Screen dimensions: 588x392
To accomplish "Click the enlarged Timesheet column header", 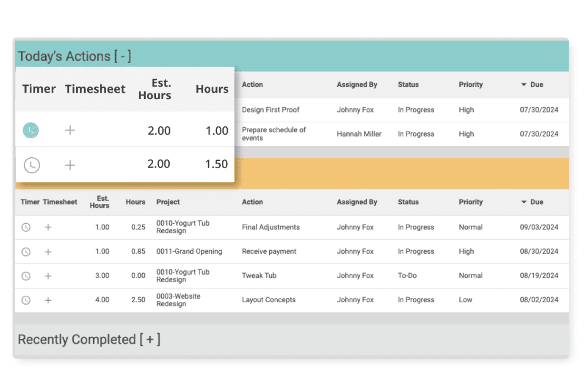I will click(95, 89).
